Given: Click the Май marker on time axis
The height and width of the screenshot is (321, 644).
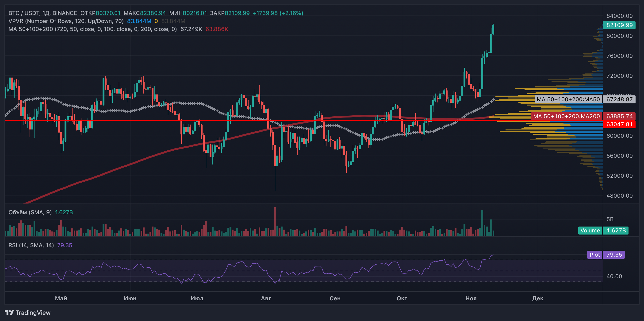Looking at the screenshot, I should click(61, 298).
